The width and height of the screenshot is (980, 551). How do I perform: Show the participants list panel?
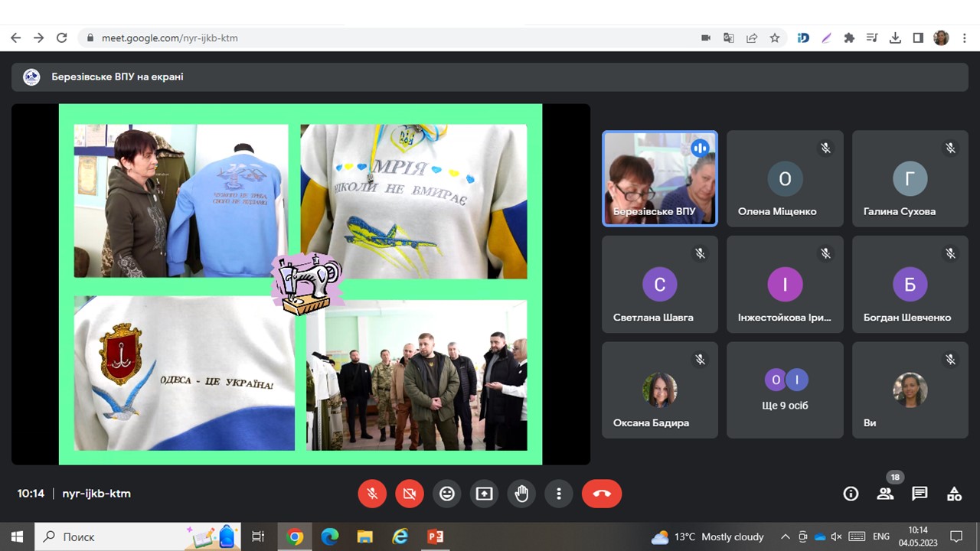point(885,494)
